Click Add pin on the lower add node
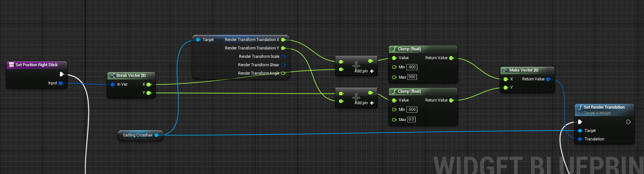The image size is (644, 174). pyautogui.click(x=364, y=103)
